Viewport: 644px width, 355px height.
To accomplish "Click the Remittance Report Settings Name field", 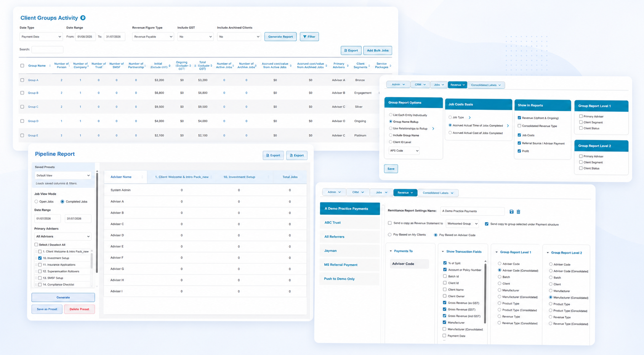I will coord(473,211).
